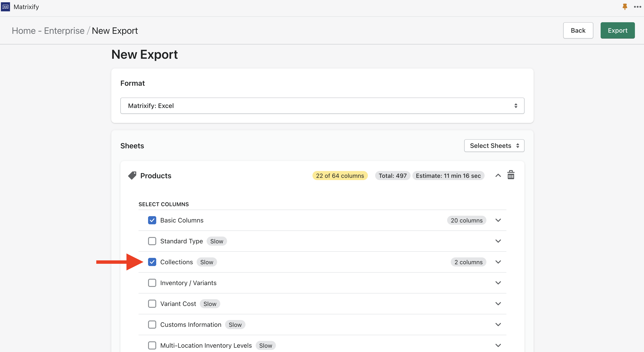The width and height of the screenshot is (644, 352).
Task: Click the Products sheet title
Action: coord(156,176)
